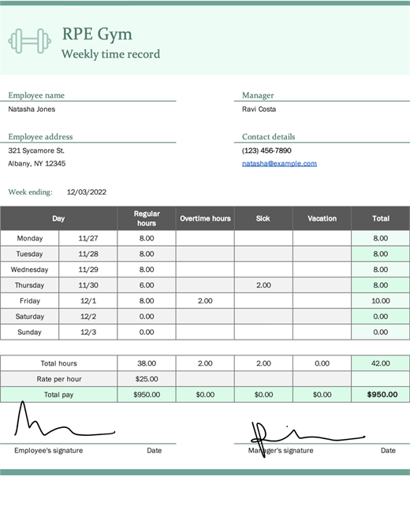Click the dumbbell logo icon
Screen dimensions: 410x532
point(30,41)
